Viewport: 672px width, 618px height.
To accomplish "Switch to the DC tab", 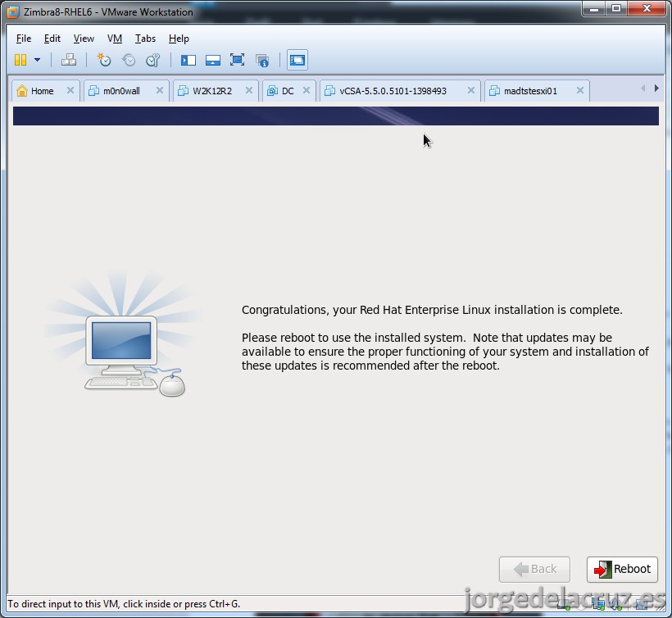I will [287, 91].
